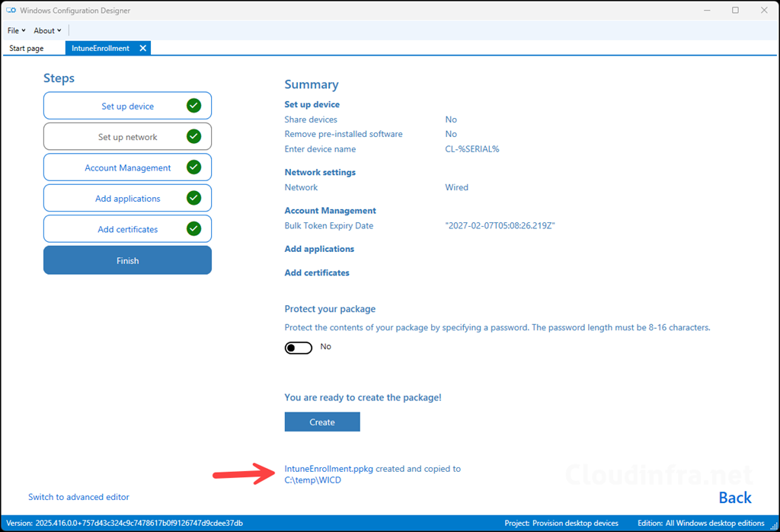Click the Set up device summary heading
This screenshot has height=532, width=780.
pos(312,104)
